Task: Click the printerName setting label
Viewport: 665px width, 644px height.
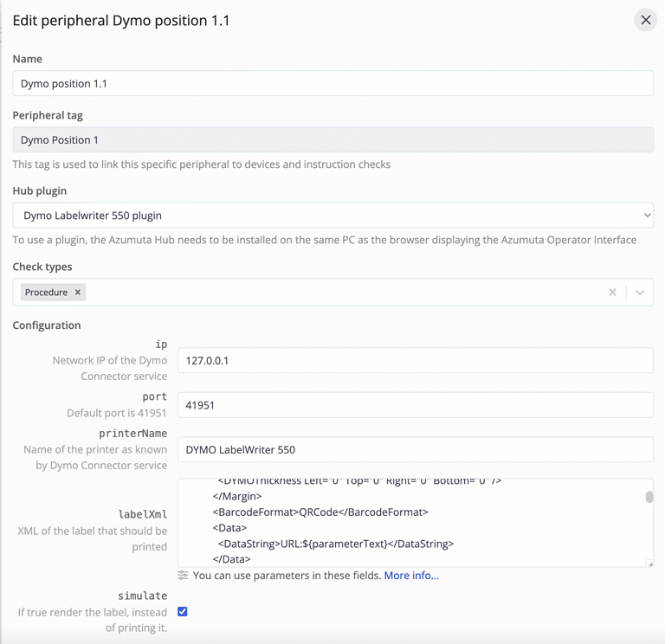Action: pos(133,434)
